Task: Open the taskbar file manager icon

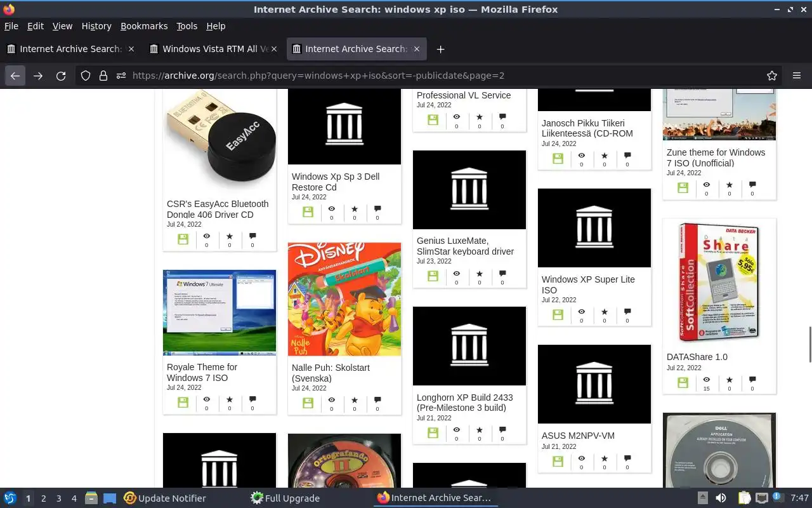Action: [x=91, y=498]
